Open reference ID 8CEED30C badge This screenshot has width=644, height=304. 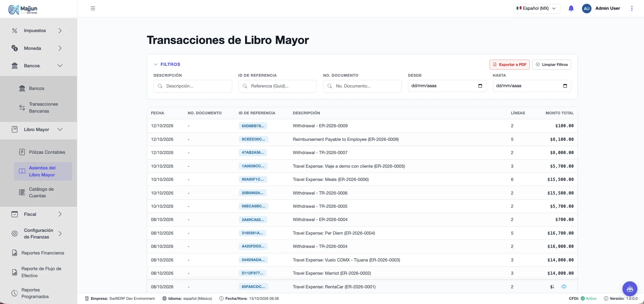click(x=253, y=139)
